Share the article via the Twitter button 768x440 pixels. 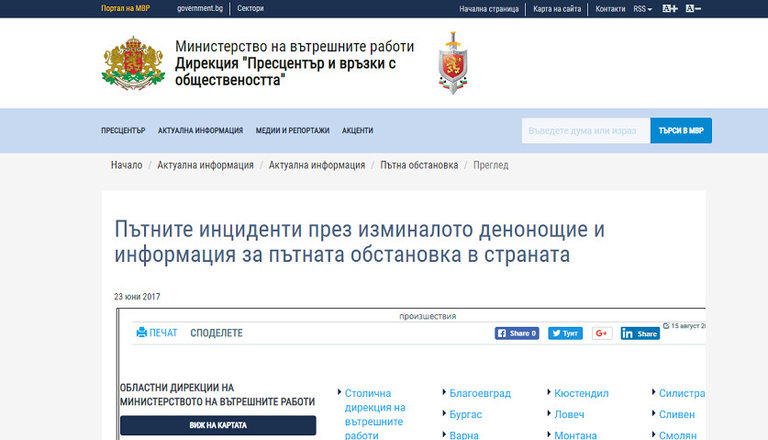click(565, 333)
